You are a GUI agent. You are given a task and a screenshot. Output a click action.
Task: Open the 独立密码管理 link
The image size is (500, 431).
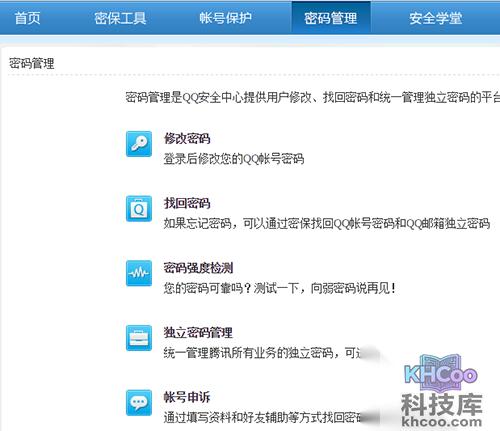(198, 332)
